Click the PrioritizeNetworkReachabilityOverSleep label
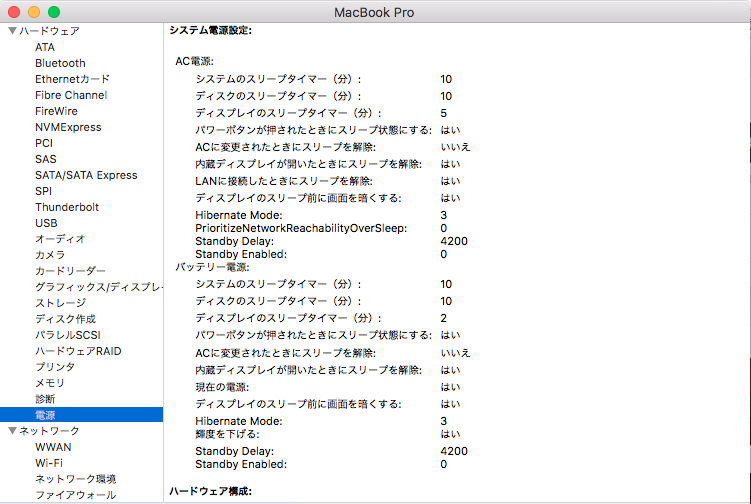751x504 pixels. pos(301,228)
